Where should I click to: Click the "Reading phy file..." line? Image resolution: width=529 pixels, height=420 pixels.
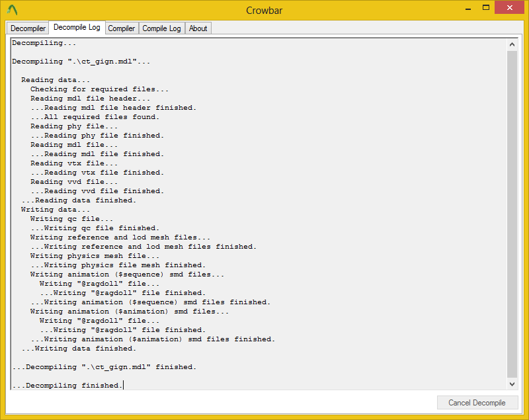click(74, 126)
